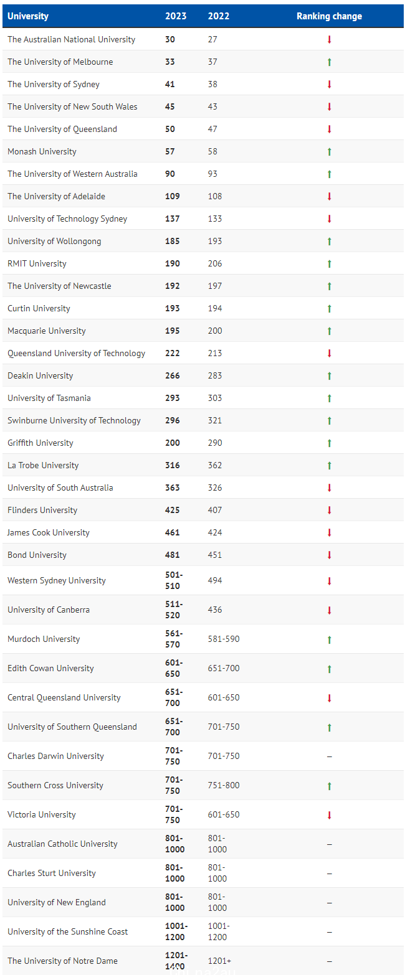Image resolution: width=405 pixels, height=980 pixels.
Task: Click University of the Sunshine Coast name
Action: pyautogui.click(x=67, y=931)
